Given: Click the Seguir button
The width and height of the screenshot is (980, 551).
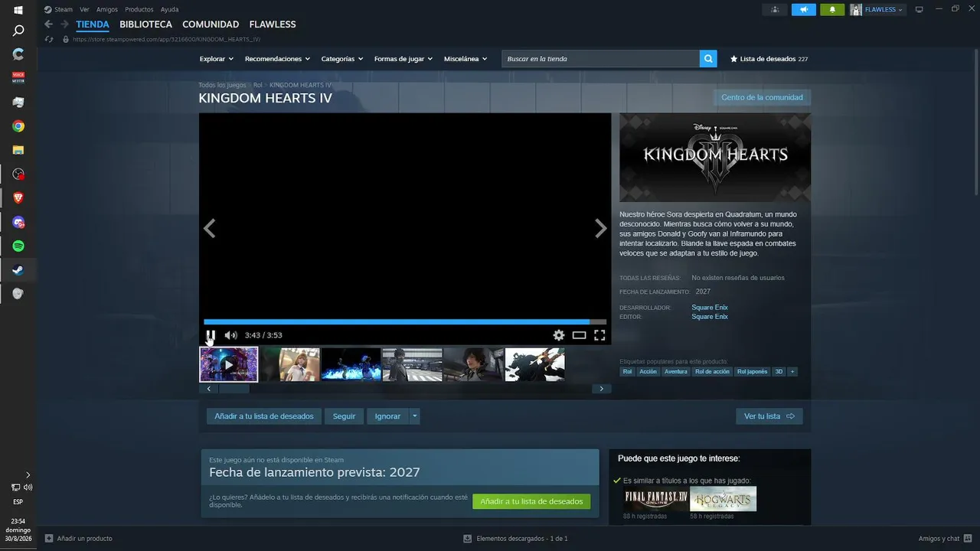Looking at the screenshot, I should pyautogui.click(x=344, y=416).
